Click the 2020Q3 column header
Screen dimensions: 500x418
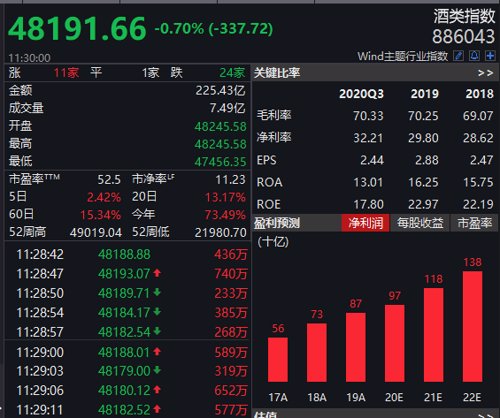[361, 94]
